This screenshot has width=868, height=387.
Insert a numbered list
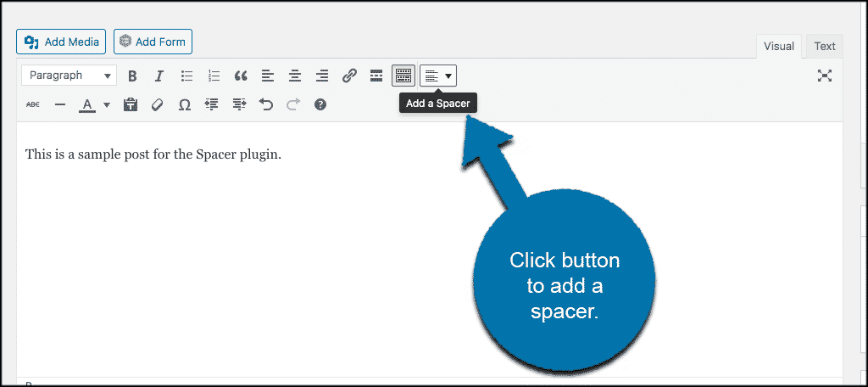214,76
